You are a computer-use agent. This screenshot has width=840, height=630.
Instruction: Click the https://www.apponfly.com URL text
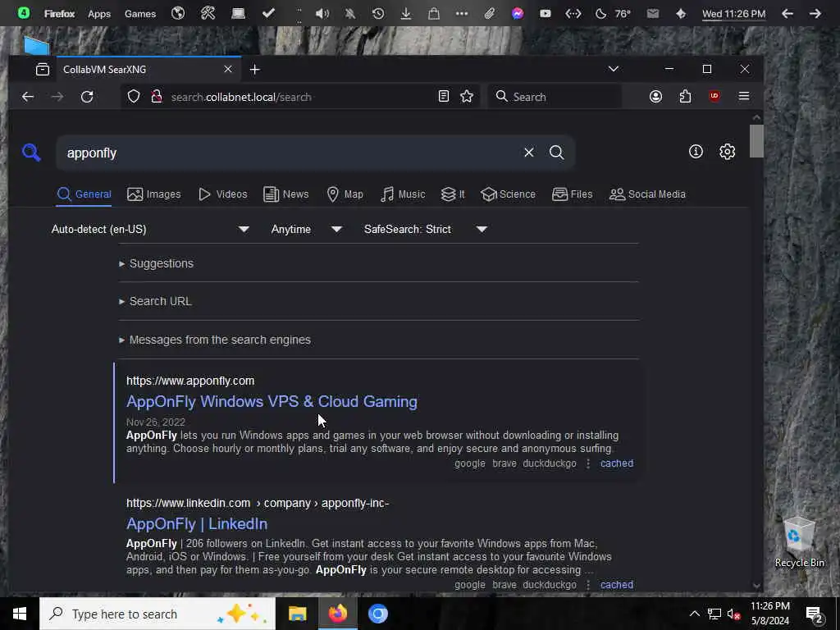(190, 381)
